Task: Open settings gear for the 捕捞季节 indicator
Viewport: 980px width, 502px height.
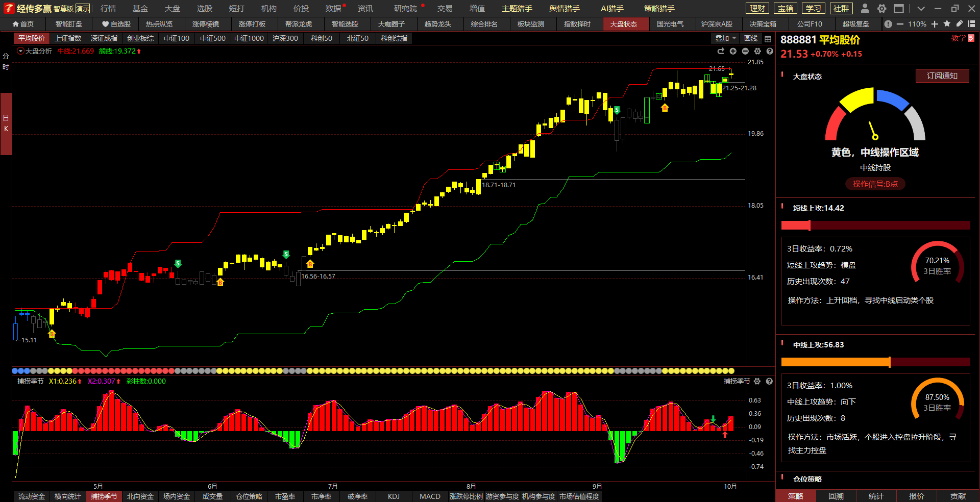Action: coord(757,381)
